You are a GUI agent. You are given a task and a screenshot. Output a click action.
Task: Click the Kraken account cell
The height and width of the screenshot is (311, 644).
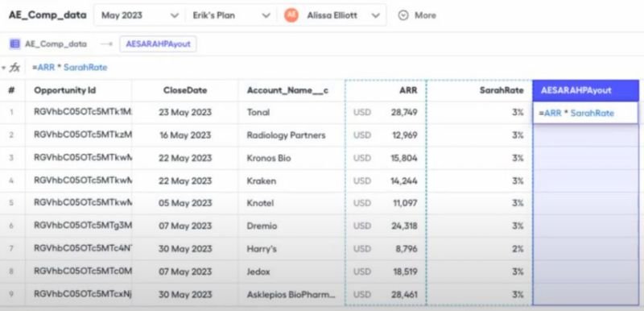(291, 180)
